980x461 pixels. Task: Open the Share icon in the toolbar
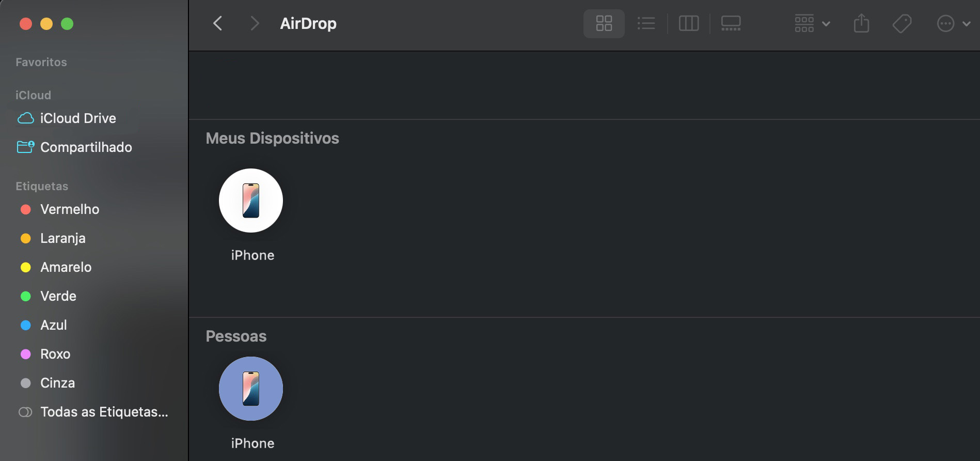861,23
